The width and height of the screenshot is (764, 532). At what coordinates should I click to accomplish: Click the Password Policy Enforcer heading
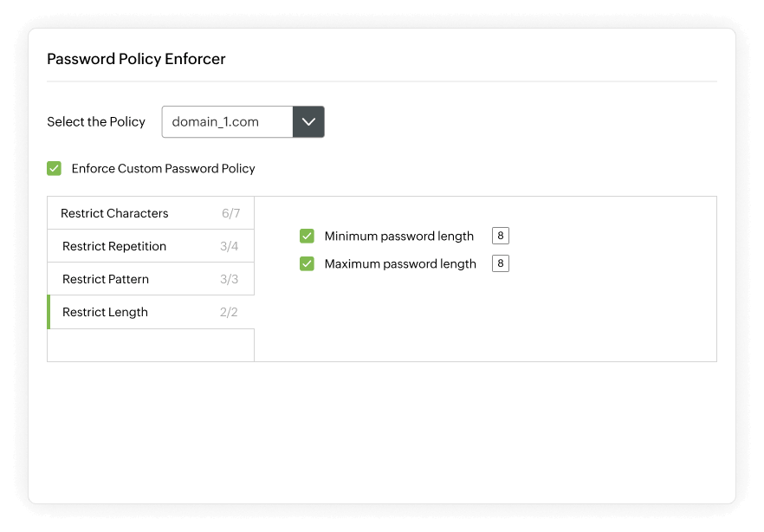(136, 58)
